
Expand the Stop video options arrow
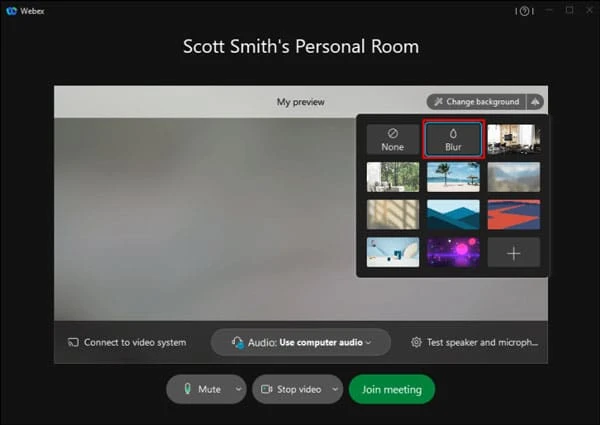click(335, 389)
